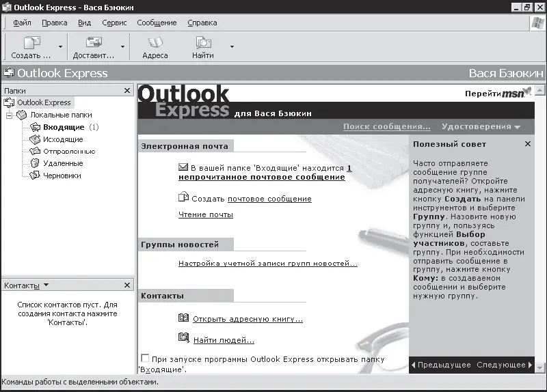Open the Контакты panel dropdown menu
The width and height of the screenshot is (547, 392).
[x=46, y=285]
